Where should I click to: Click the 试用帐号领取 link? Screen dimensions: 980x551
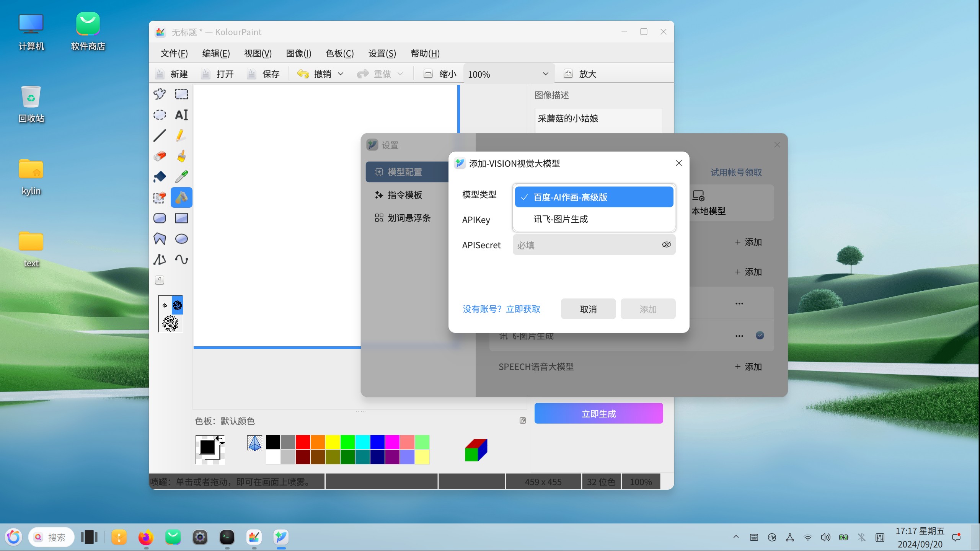point(736,172)
